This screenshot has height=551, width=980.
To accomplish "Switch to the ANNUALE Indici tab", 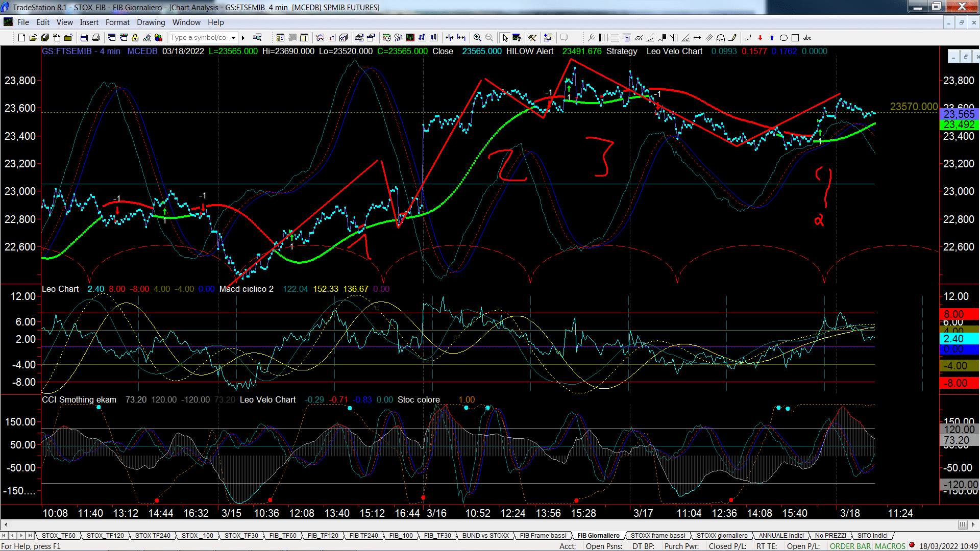I will (781, 535).
